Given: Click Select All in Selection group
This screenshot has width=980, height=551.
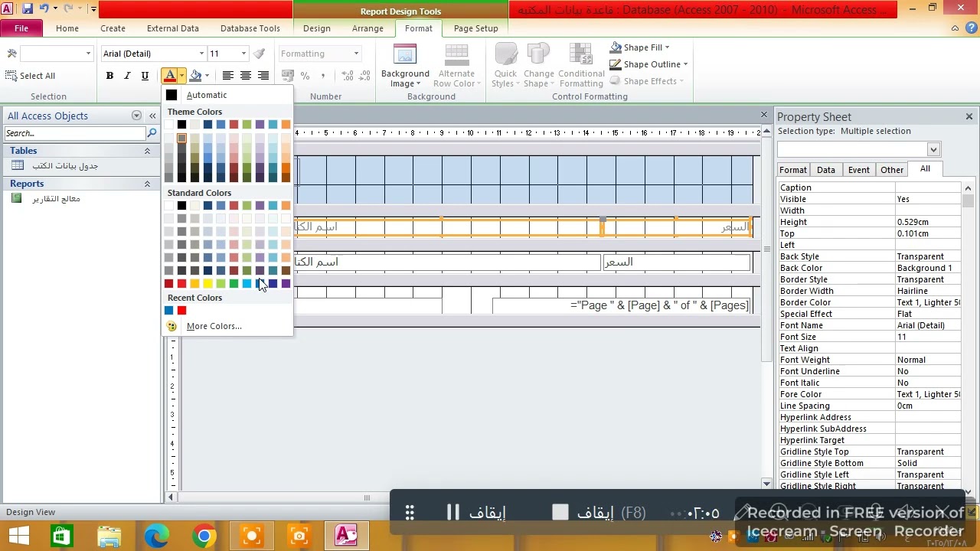Looking at the screenshot, I should click(31, 76).
